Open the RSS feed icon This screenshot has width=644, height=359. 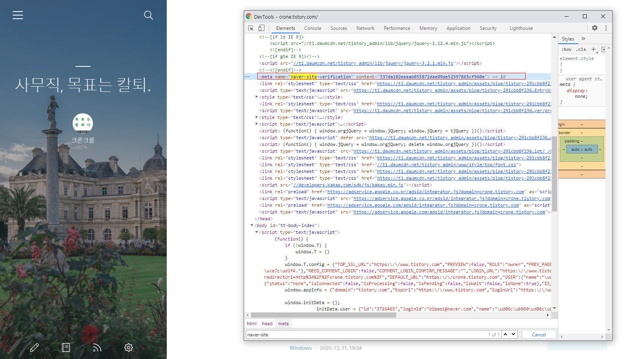tap(97, 347)
